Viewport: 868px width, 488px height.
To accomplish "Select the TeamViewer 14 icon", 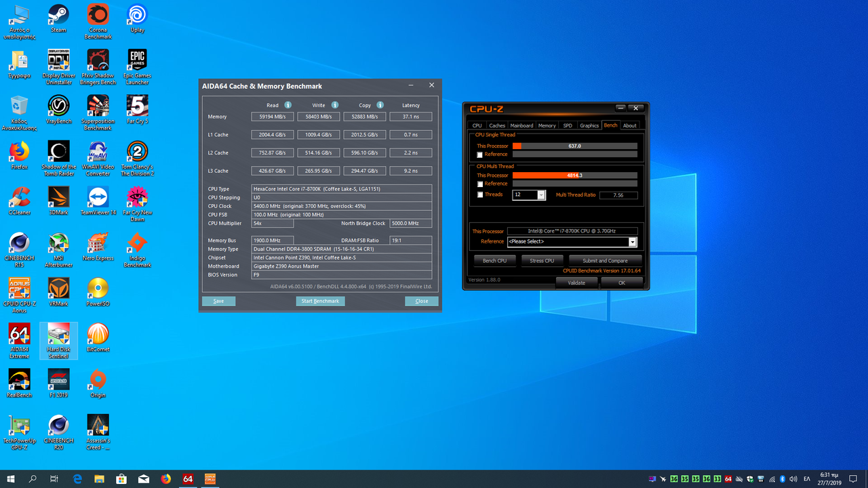I will pyautogui.click(x=98, y=201).
